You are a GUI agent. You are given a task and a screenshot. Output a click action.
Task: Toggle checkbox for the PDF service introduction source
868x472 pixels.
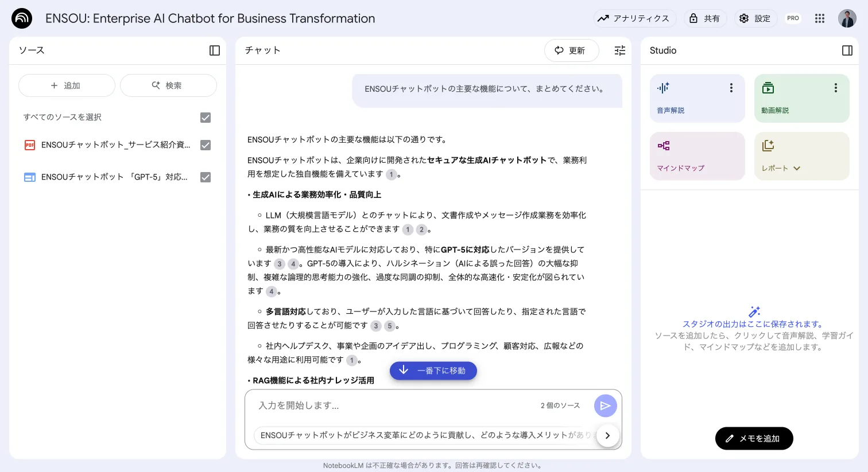pyautogui.click(x=206, y=145)
